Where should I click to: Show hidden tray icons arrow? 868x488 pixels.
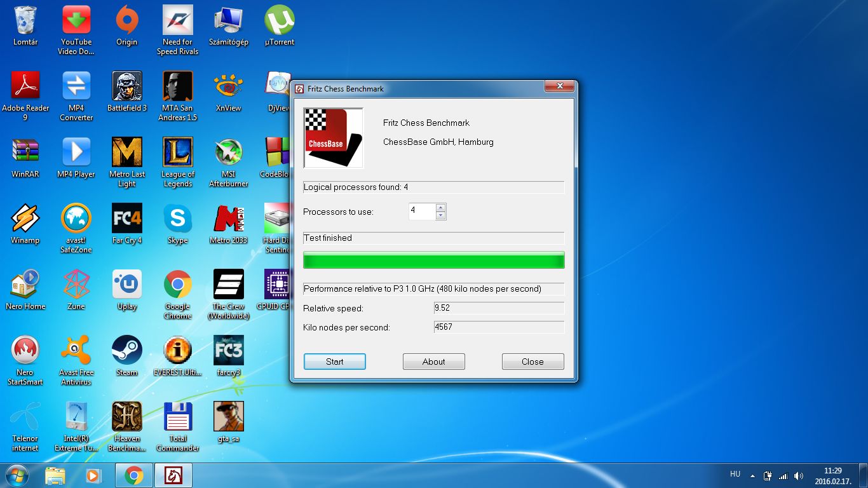pyautogui.click(x=753, y=475)
